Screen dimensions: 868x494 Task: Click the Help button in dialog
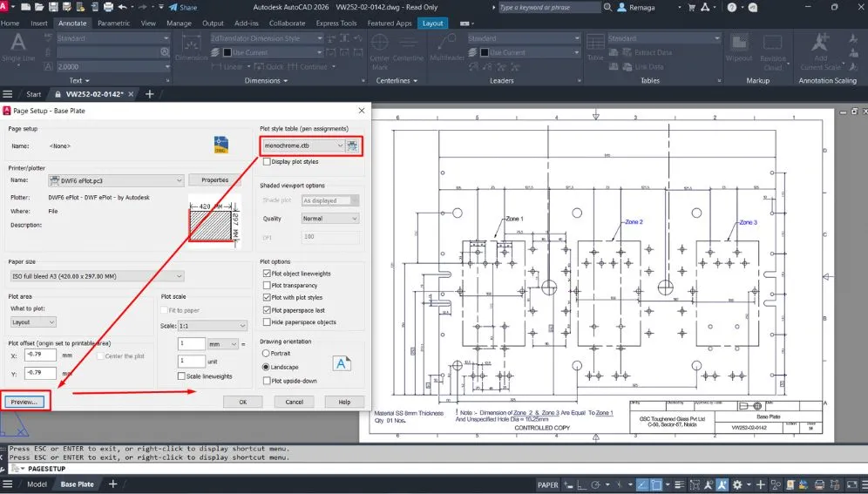(x=344, y=403)
